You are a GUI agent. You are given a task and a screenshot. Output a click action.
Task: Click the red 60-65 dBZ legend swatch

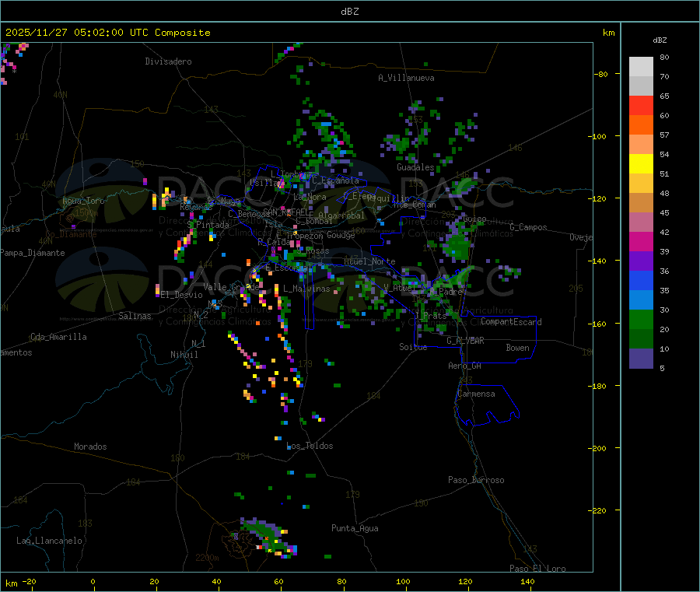click(x=641, y=106)
